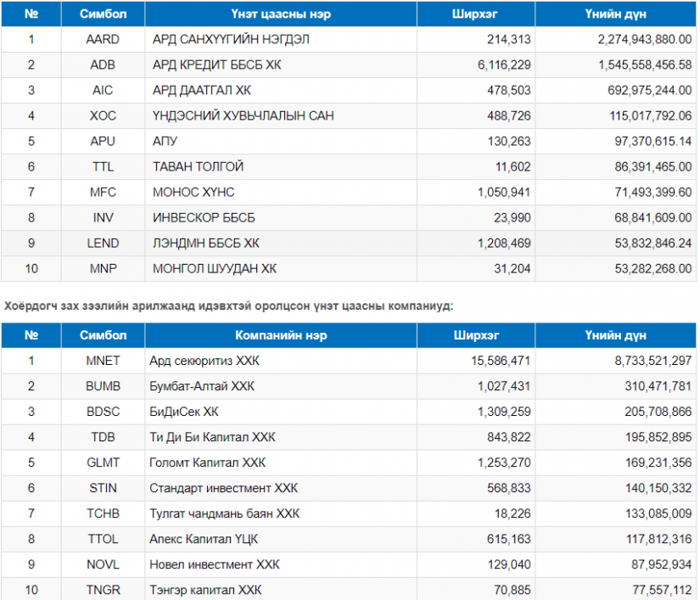Select the TTOL symbol cell
The height and width of the screenshot is (600, 700).
pos(103,538)
